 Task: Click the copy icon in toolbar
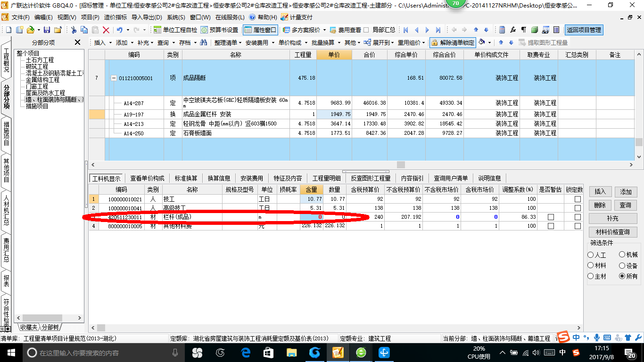[x=84, y=30]
